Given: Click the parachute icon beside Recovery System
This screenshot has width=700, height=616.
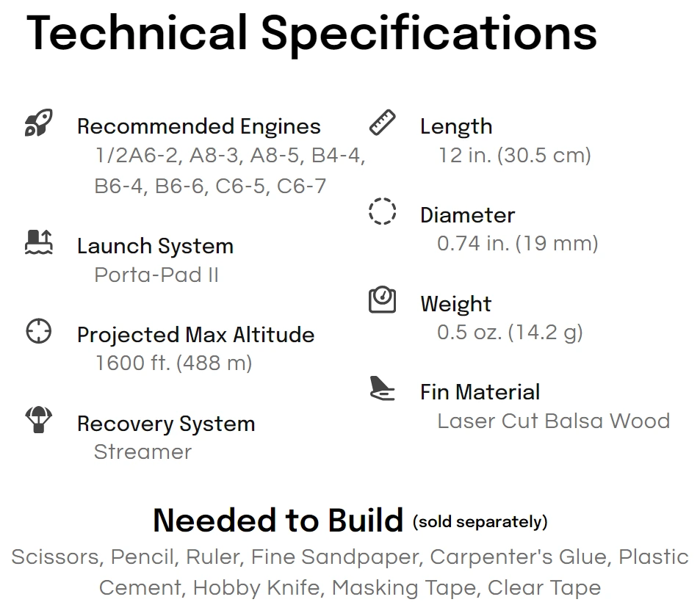Looking at the screenshot, I should (x=38, y=419).
